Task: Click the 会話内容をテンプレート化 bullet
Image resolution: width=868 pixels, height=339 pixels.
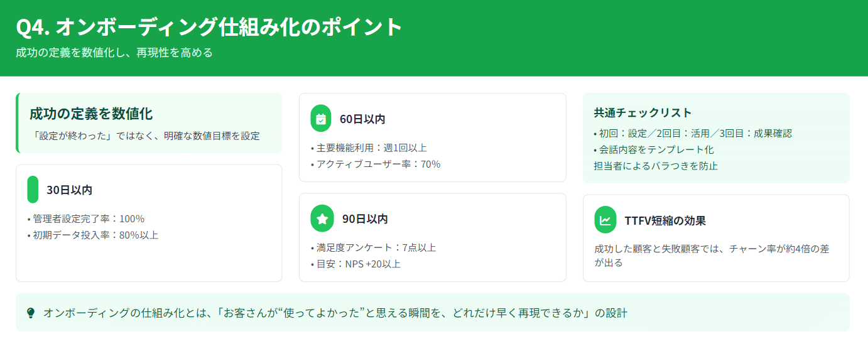Action: pos(654,150)
